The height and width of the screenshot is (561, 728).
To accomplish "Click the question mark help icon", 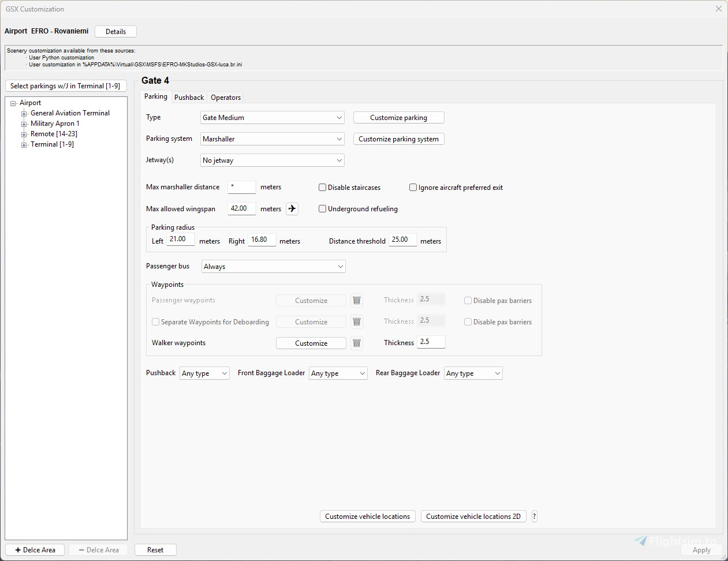I will pos(534,516).
